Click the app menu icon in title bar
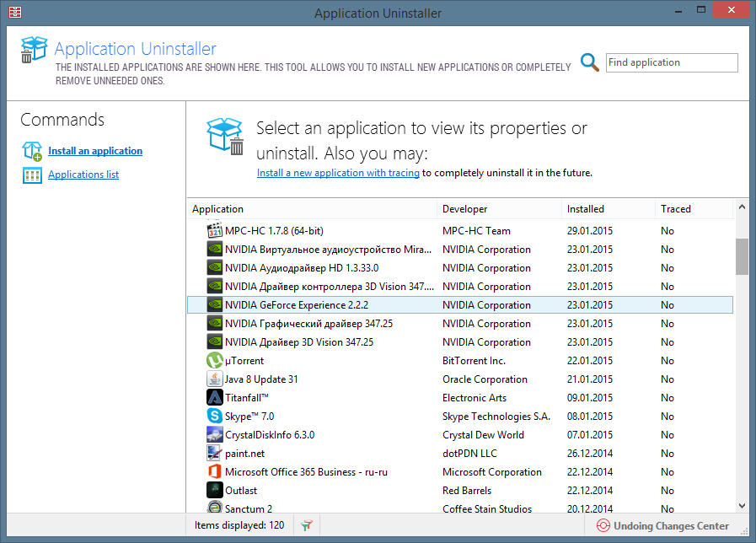Image resolution: width=756 pixels, height=543 pixels. (15, 12)
